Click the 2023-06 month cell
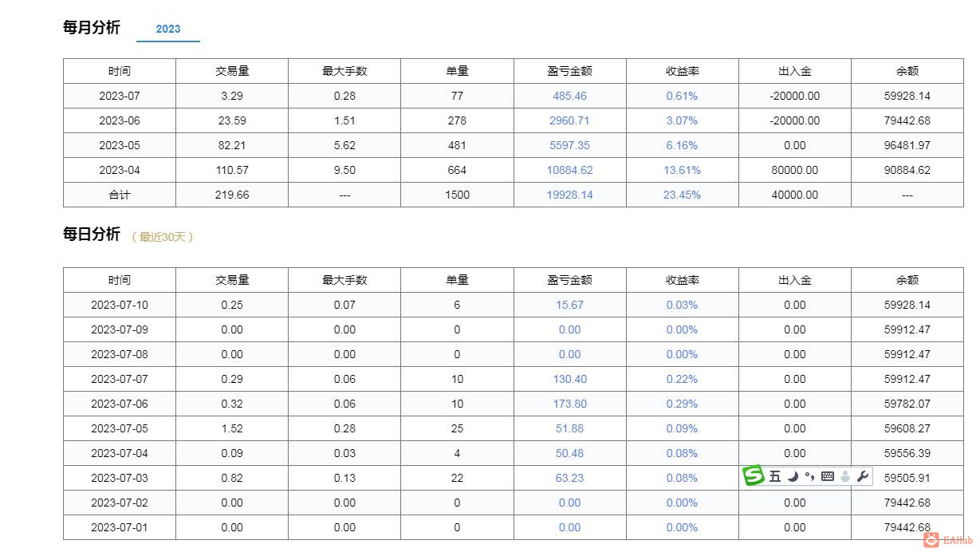 pyautogui.click(x=120, y=120)
